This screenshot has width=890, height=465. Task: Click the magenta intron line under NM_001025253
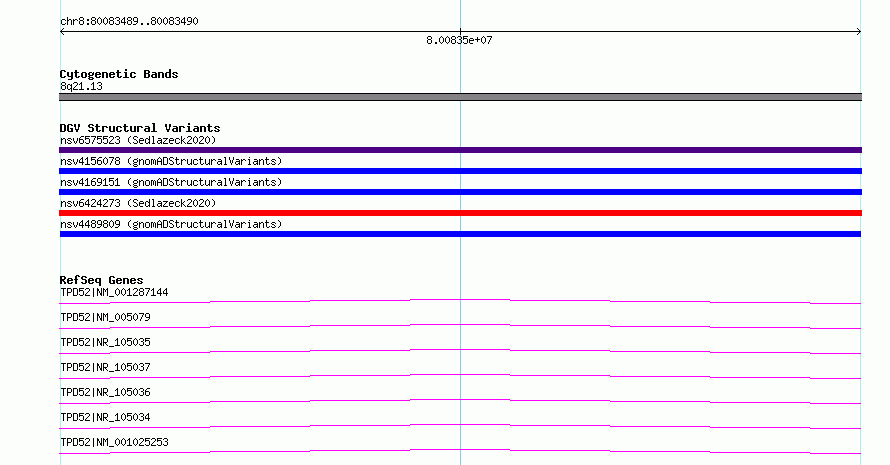tap(460, 451)
